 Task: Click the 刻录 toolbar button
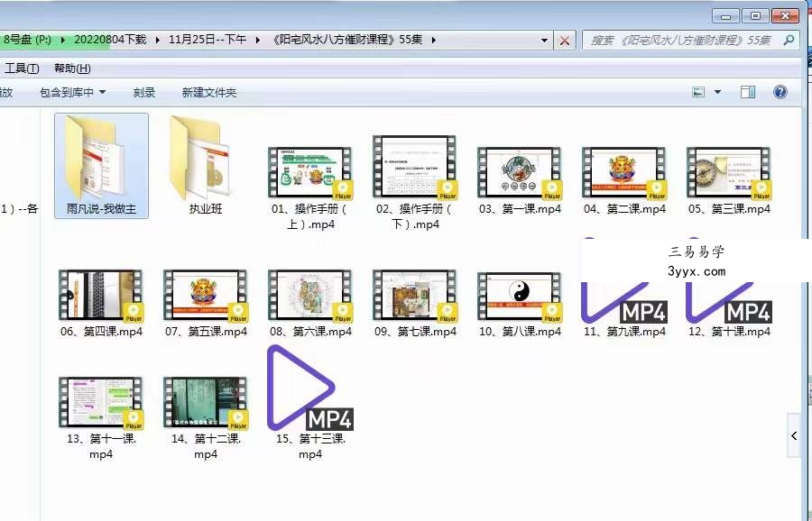click(144, 92)
